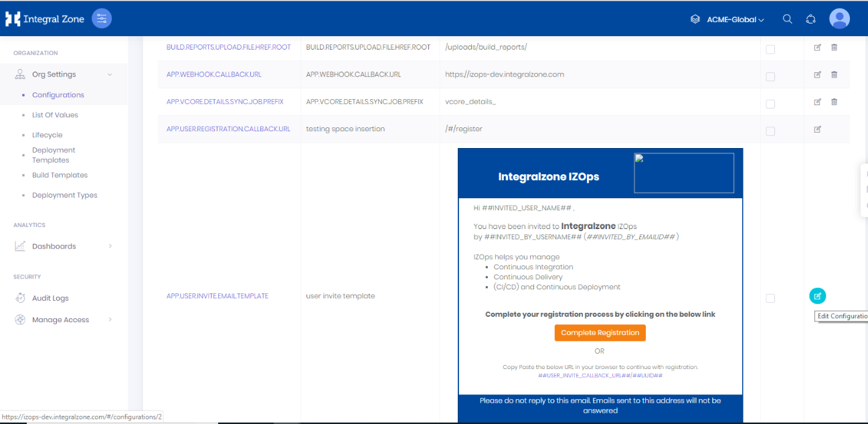Click the https://izops-dev.integralzone.com value

[x=505, y=74]
